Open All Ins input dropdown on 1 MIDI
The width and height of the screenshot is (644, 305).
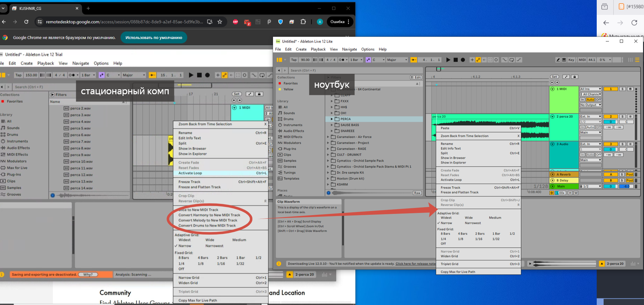(x=590, y=89)
